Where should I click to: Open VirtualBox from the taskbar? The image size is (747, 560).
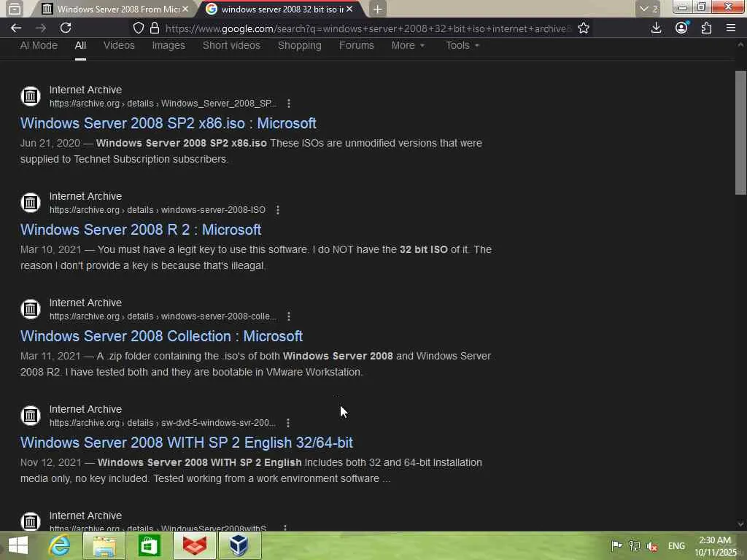(x=239, y=545)
